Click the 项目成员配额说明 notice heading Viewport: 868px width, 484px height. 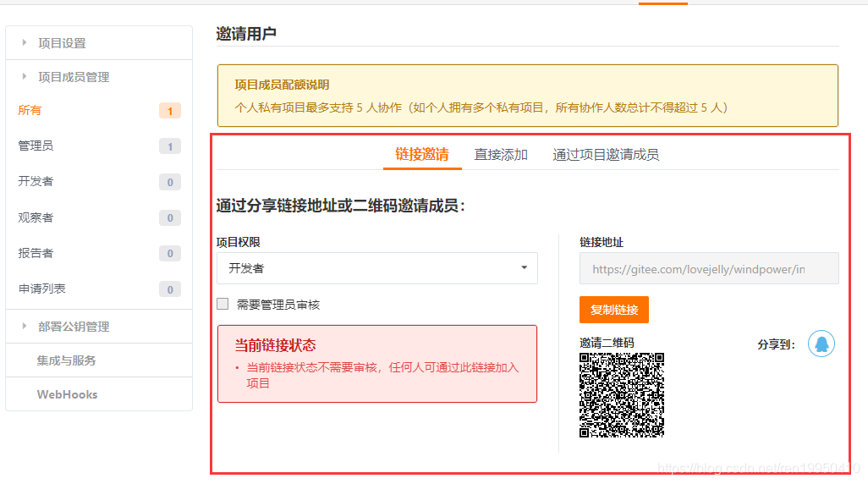(282, 85)
